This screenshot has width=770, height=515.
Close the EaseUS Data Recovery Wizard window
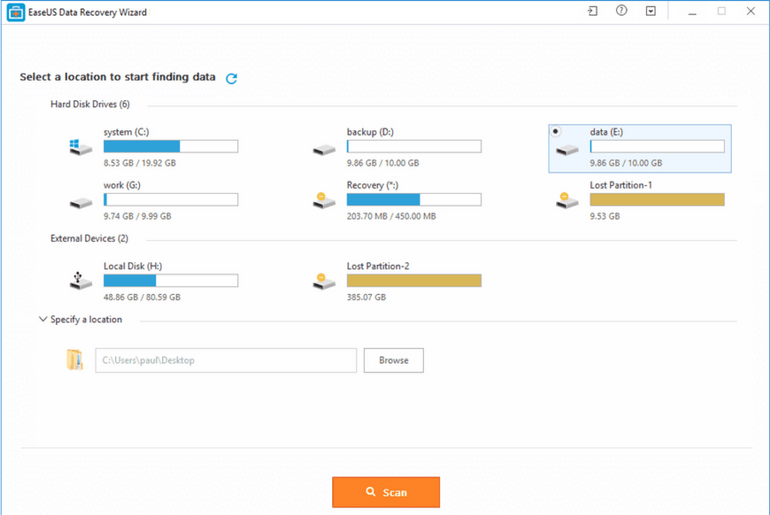[x=750, y=11]
